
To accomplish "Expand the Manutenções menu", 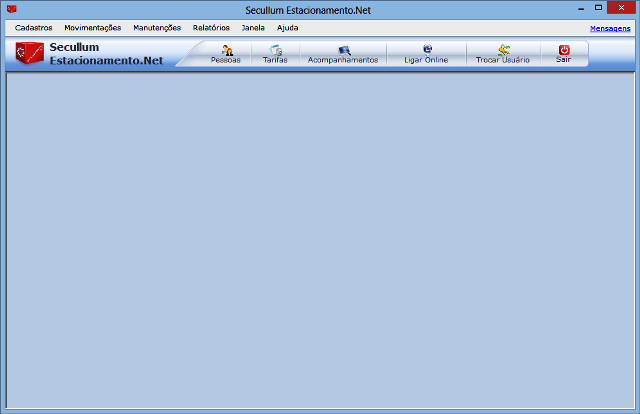I will coord(157,28).
